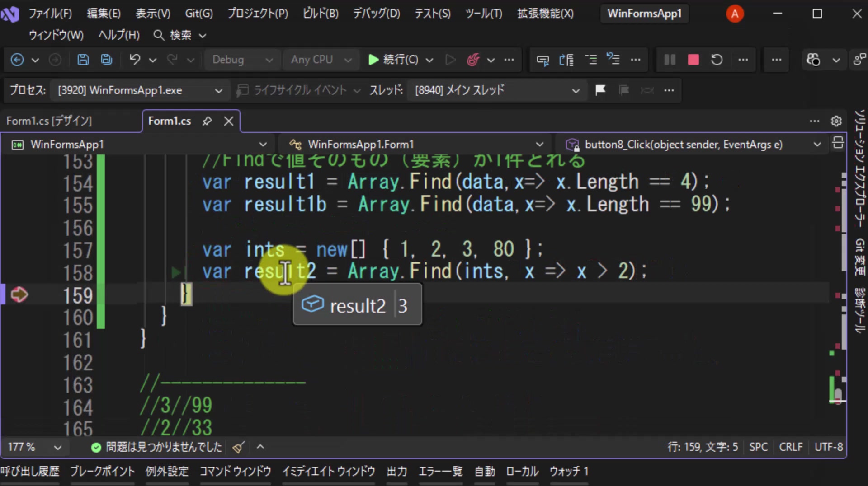Open the button8_Click member dropdown
Image resolution: width=868 pixels, height=486 pixels.
click(693, 145)
